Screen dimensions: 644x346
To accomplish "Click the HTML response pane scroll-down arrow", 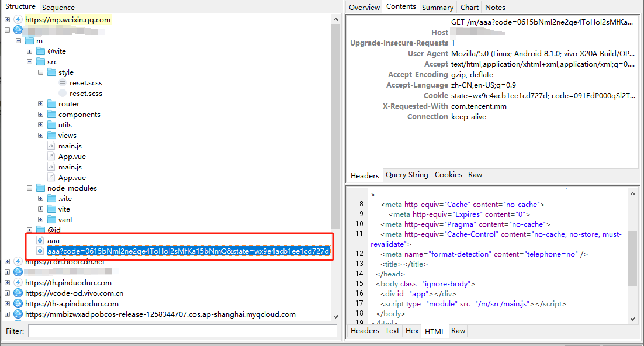I will 632,319.
